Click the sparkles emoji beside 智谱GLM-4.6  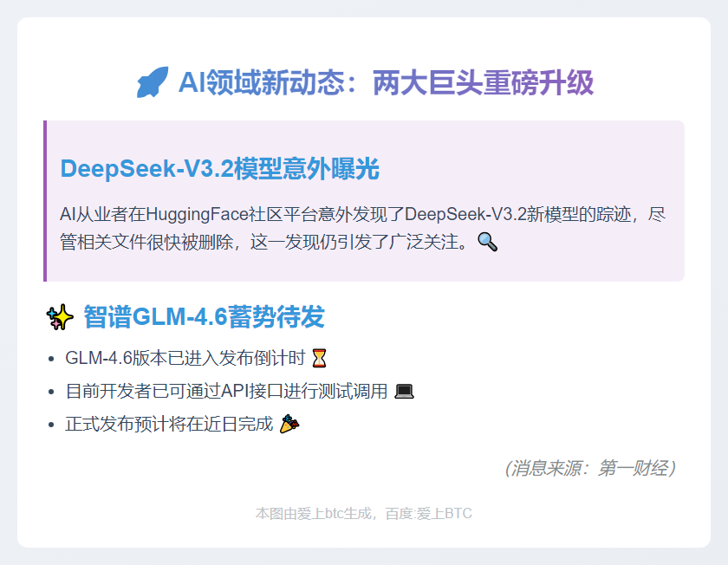tap(60, 317)
